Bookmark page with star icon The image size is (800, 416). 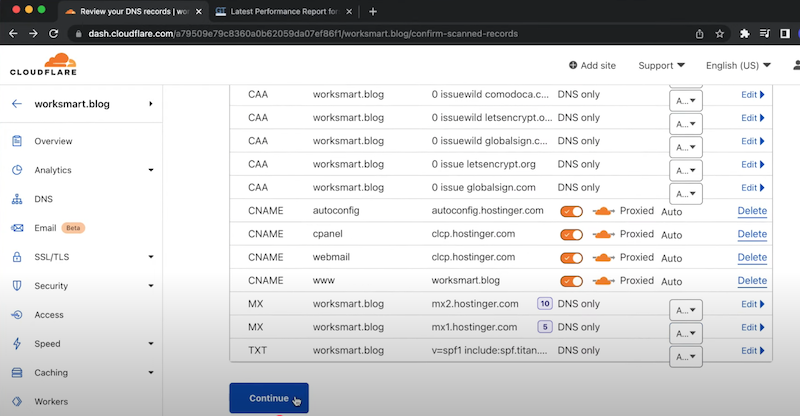pyautogui.click(x=719, y=34)
